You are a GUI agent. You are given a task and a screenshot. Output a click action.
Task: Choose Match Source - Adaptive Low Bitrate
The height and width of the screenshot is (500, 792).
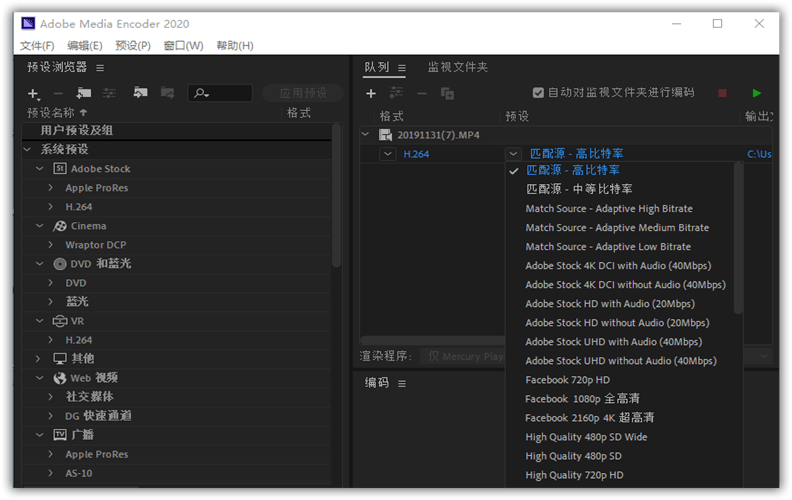point(607,247)
